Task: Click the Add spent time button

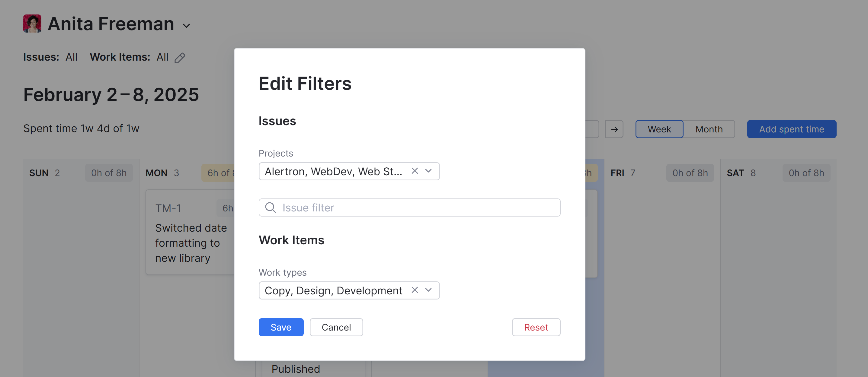Action: [x=792, y=129]
